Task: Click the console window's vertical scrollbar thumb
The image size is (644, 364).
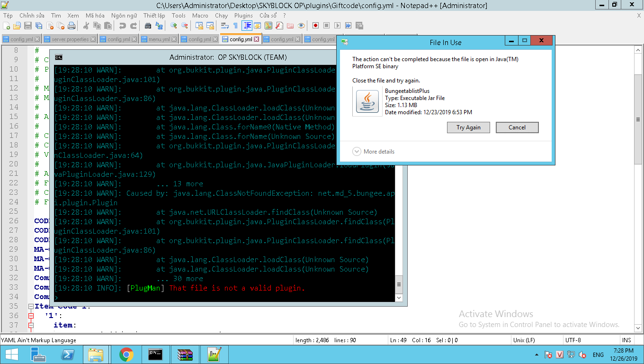Action: click(399, 284)
